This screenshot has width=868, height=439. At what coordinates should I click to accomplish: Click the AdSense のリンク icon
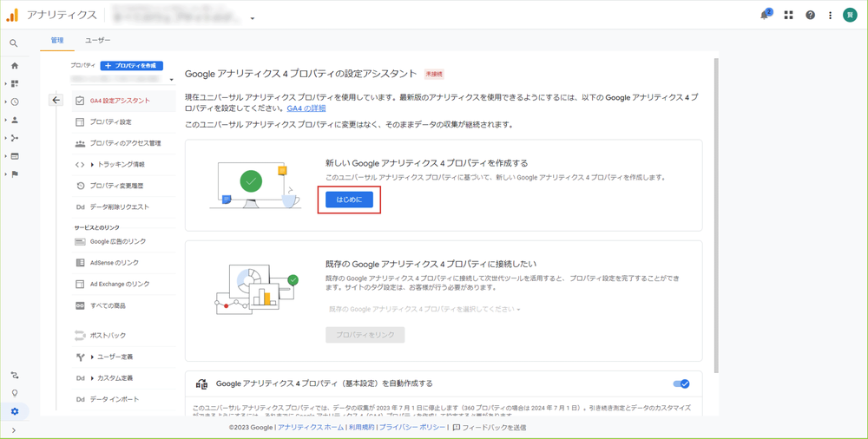pos(80,263)
